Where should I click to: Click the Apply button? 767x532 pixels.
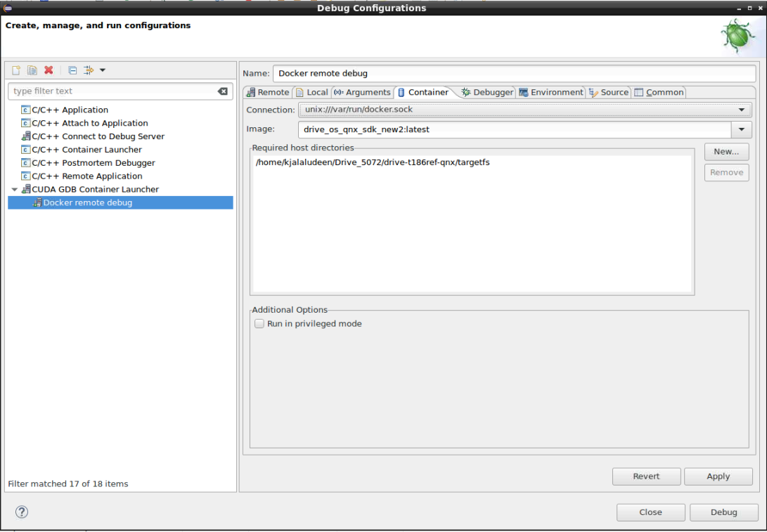pyautogui.click(x=718, y=476)
